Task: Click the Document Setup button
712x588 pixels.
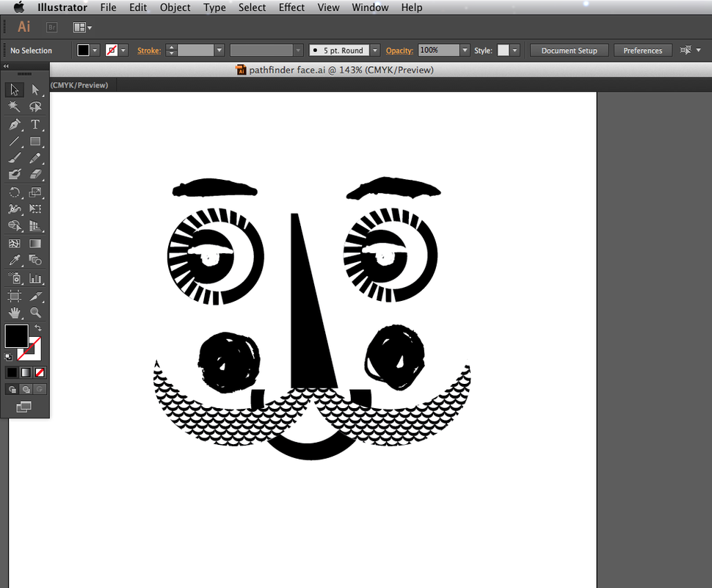Action: coord(569,50)
